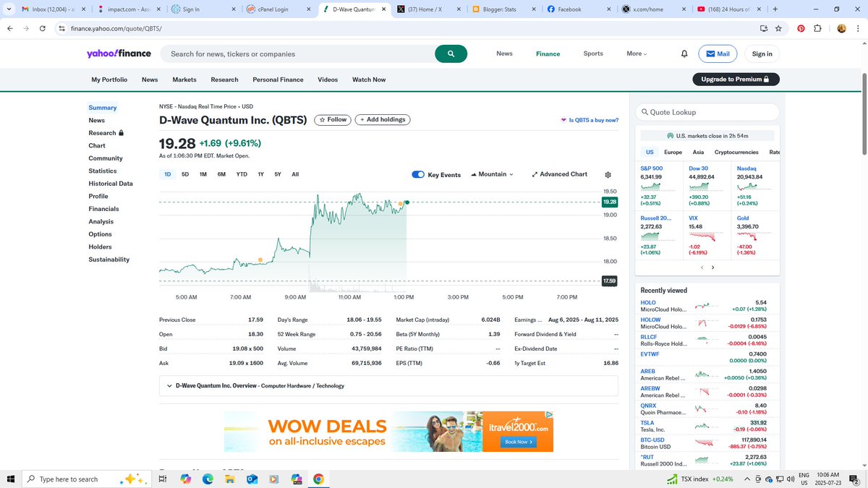This screenshot has width=868, height=488.
Task: Open Watch Now in navigation bar
Action: [x=369, y=80]
